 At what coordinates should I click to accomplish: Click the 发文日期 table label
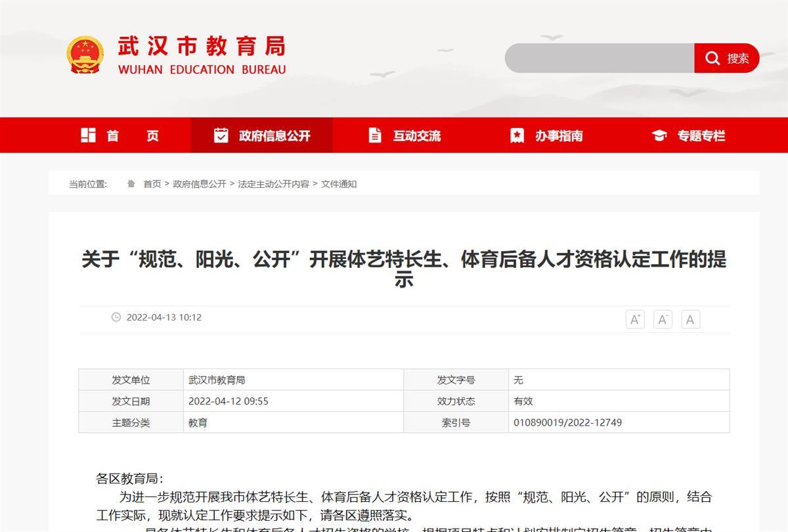tap(131, 401)
